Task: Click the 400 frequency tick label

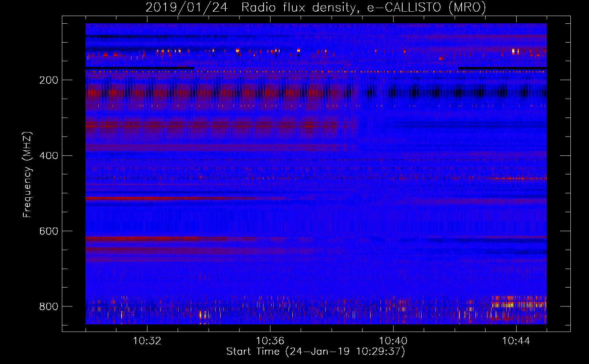Action: tap(49, 156)
